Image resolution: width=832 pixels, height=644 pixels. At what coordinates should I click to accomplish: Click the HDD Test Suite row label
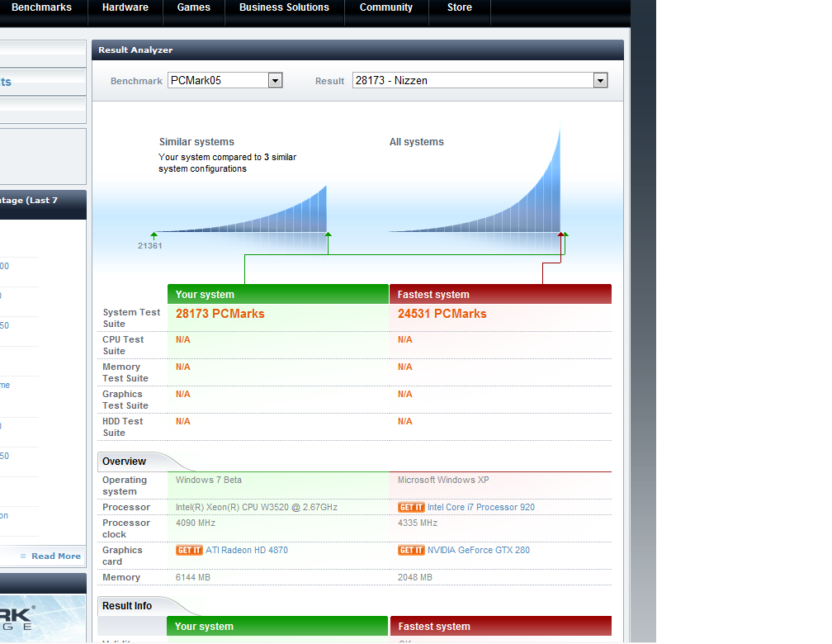point(122,427)
